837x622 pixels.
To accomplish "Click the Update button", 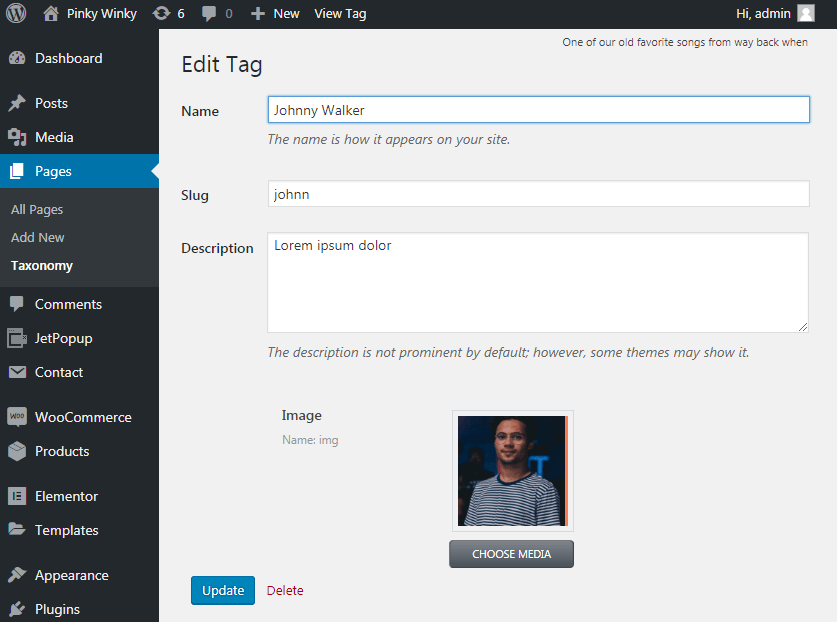I will tap(223, 590).
